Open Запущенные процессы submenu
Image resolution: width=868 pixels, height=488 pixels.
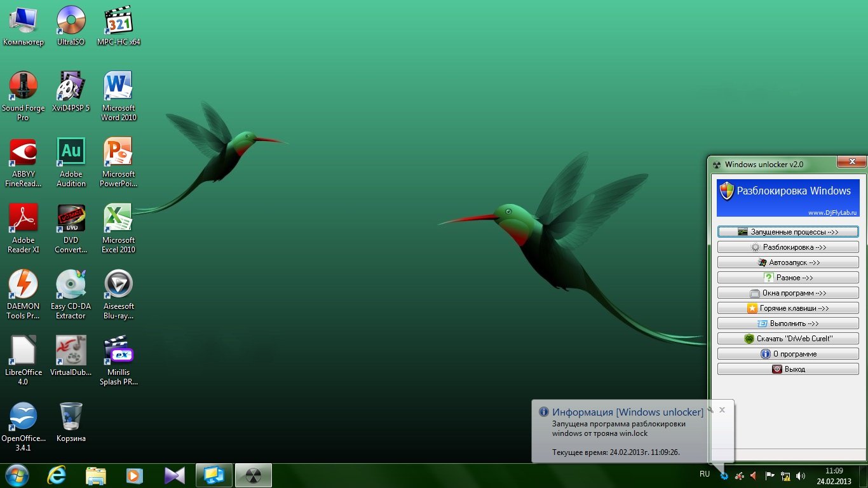(788, 232)
